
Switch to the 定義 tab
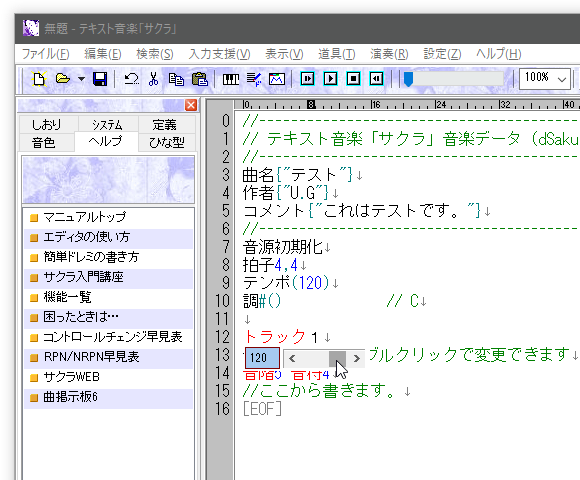(x=165, y=125)
